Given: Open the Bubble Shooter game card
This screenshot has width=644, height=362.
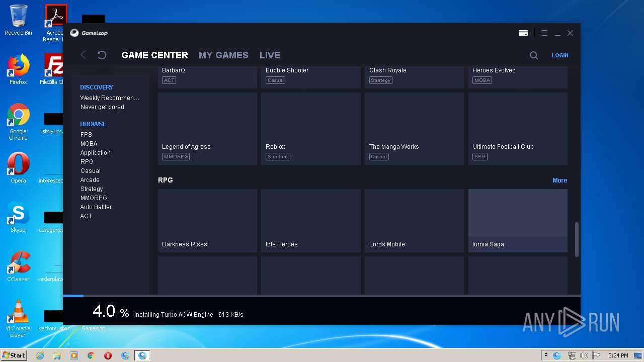Looking at the screenshot, I should click(311, 77).
